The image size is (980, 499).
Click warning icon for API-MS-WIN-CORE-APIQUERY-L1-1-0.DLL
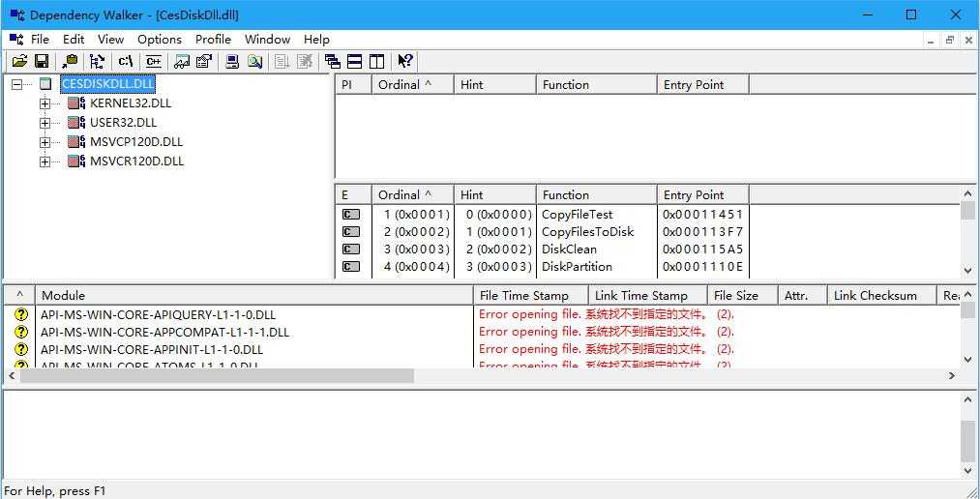pos(20,314)
